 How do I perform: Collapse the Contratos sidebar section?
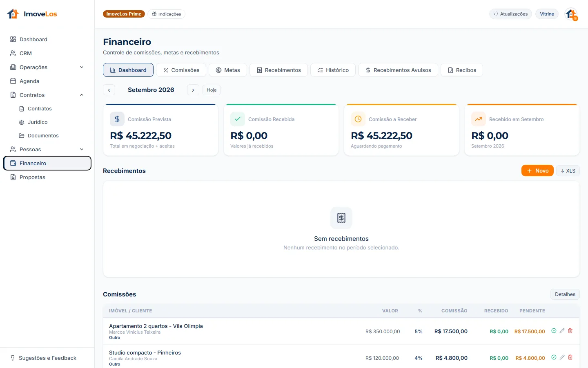47,95
